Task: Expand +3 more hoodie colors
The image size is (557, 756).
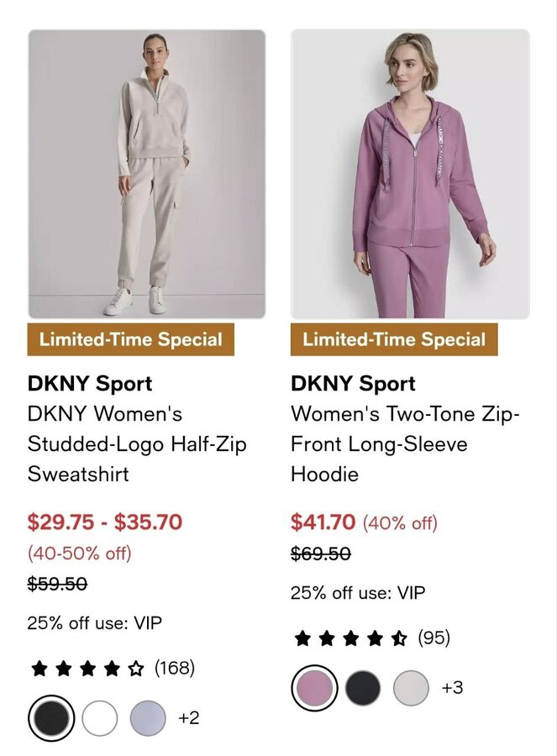Action: tap(452, 688)
